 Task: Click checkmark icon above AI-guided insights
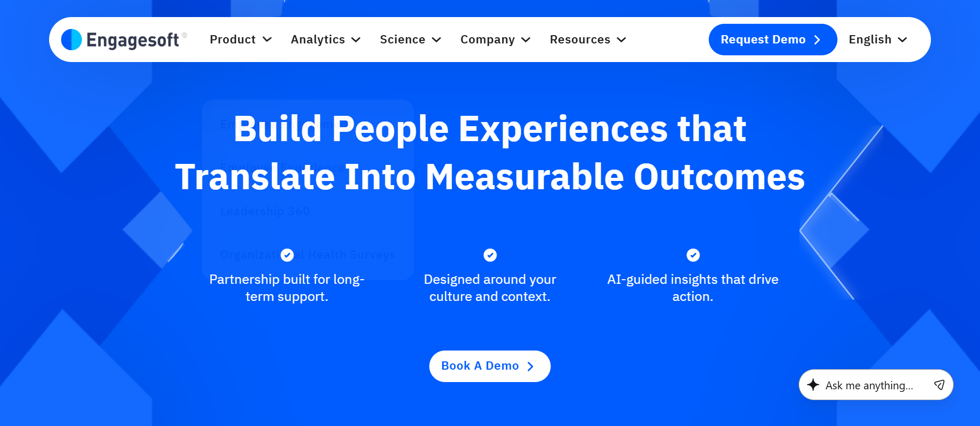pos(693,255)
